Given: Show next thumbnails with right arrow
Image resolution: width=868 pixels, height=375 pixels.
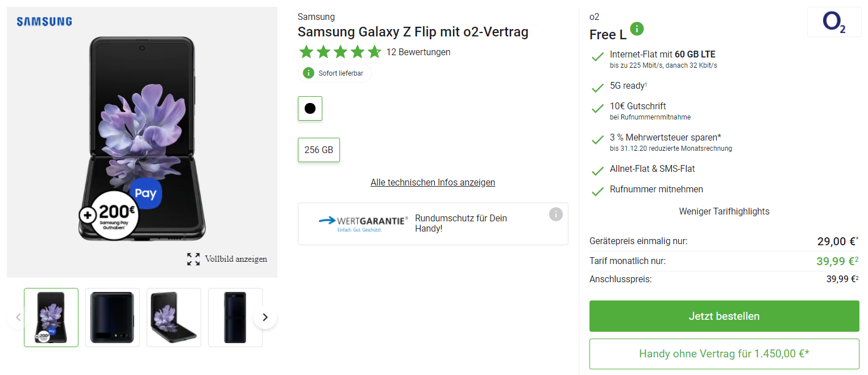Looking at the screenshot, I should (265, 317).
